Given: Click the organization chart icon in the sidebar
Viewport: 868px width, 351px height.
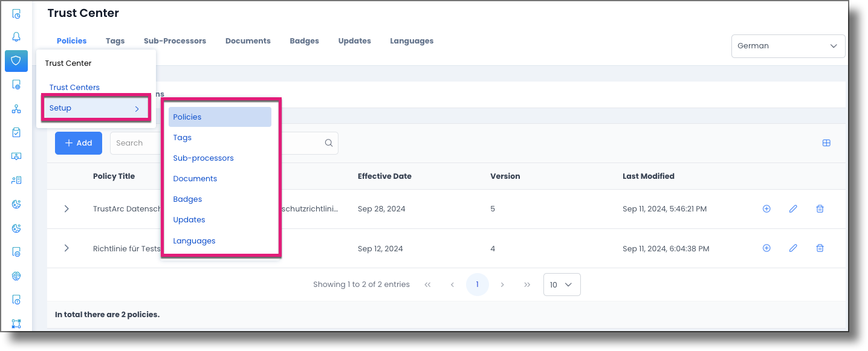Looking at the screenshot, I should (x=16, y=108).
